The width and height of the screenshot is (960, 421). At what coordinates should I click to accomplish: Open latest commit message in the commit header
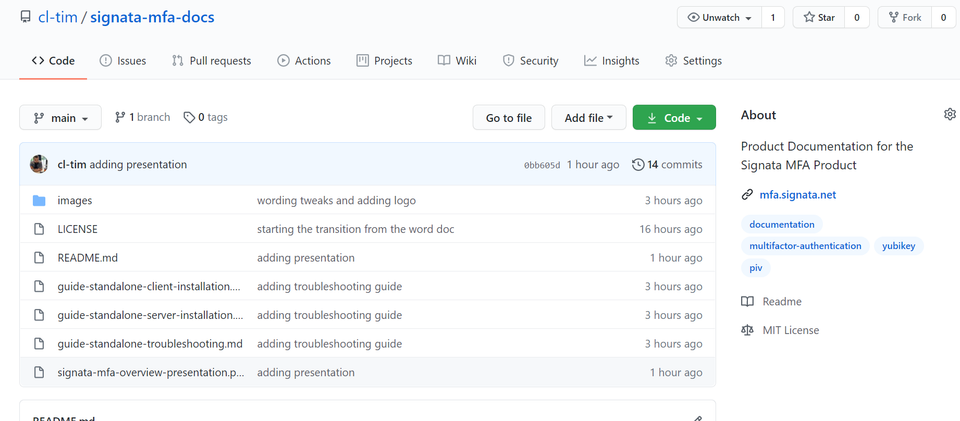[138, 164]
